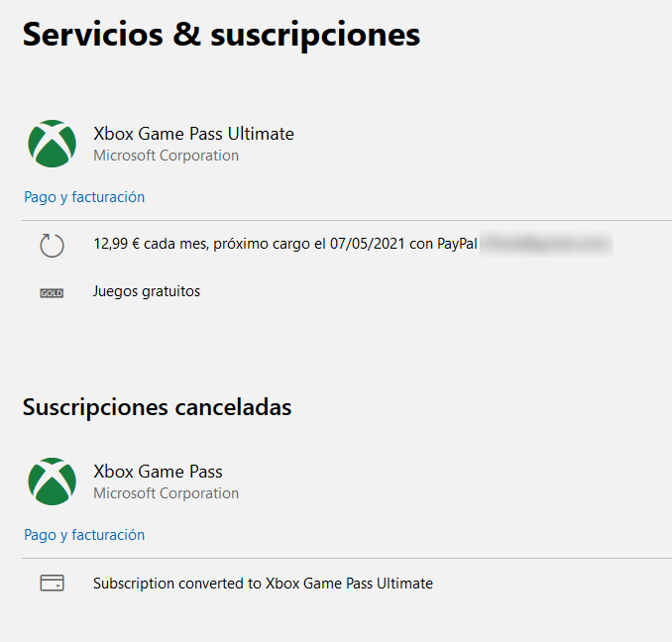Viewport: 672px width, 642px height.
Task: Click the Juegos gratuitos text
Action: (x=147, y=291)
